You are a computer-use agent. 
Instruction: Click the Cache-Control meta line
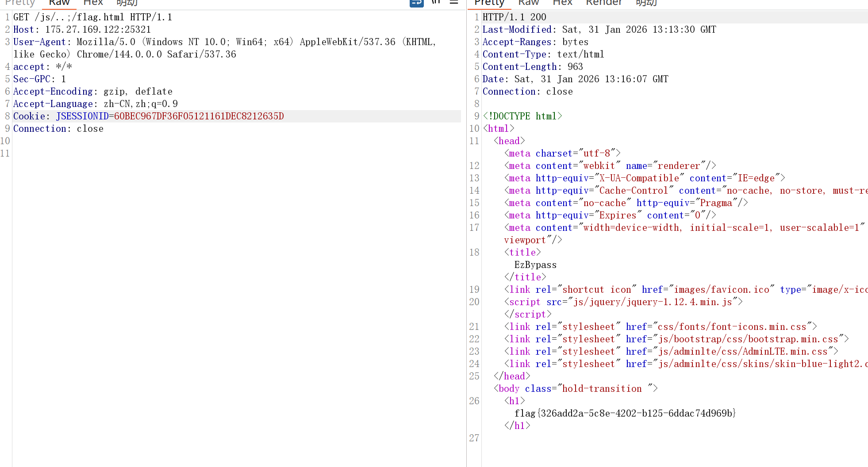point(686,191)
